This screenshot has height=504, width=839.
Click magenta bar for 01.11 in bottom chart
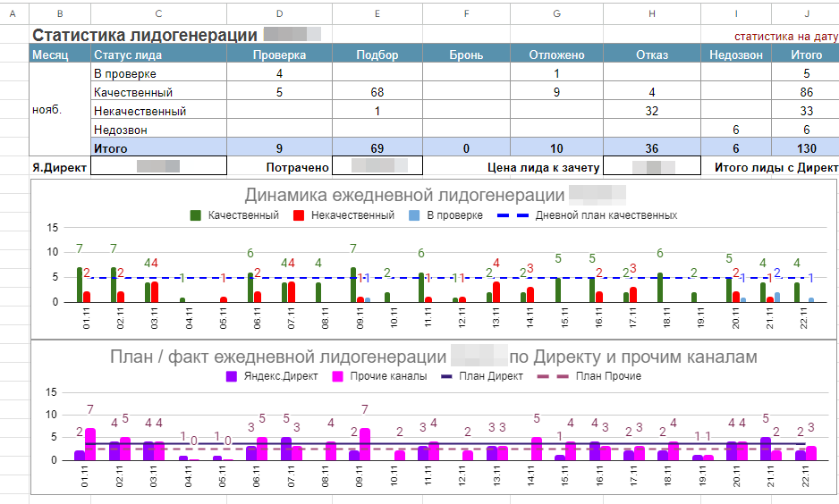pyautogui.click(x=89, y=444)
